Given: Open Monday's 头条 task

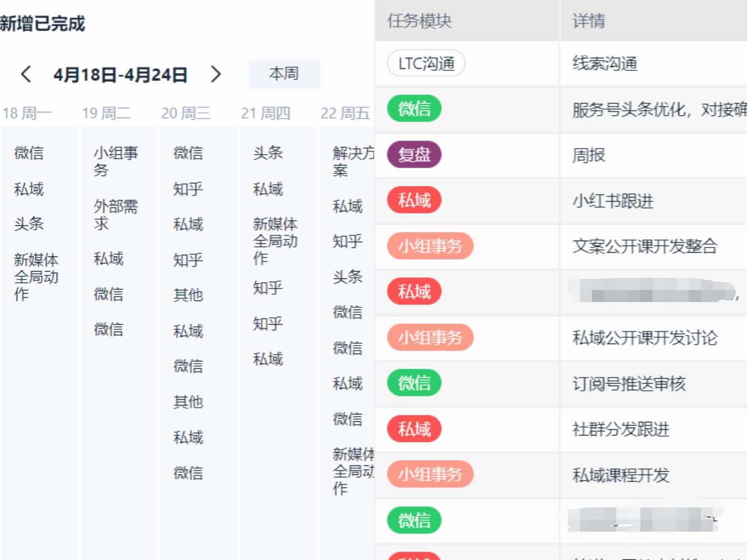Looking at the screenshot, I should pyautogui.click(x=29, y=224).
